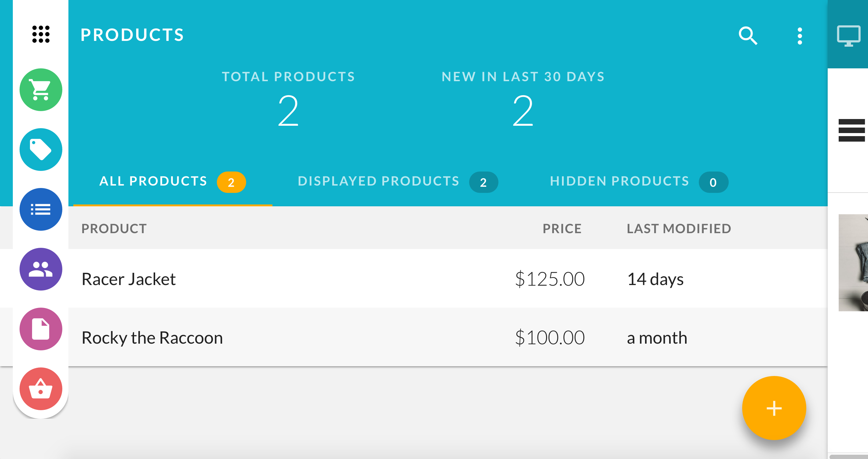Click the 'a month' last modified value
Viewport: 868px width, 459px height.
click(657, 338)
